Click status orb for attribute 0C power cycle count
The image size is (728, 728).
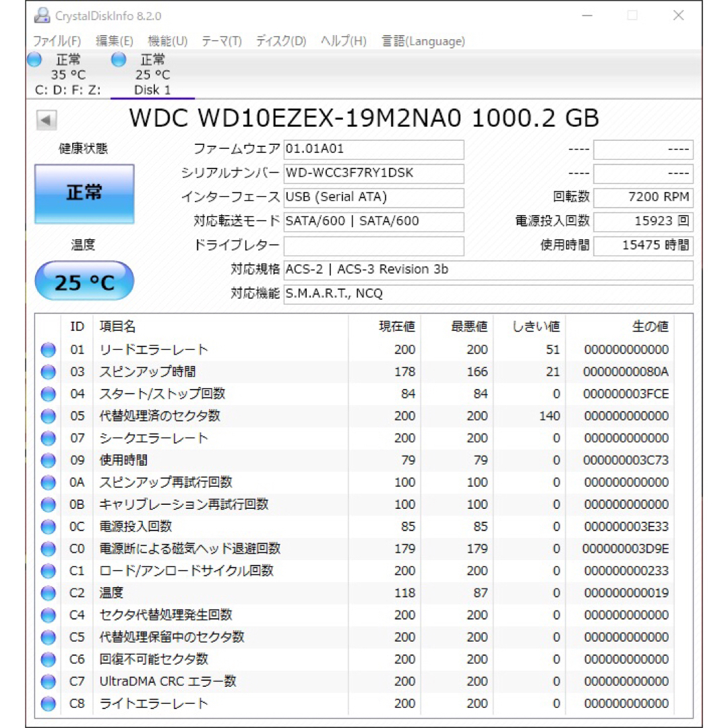point(49,527)
